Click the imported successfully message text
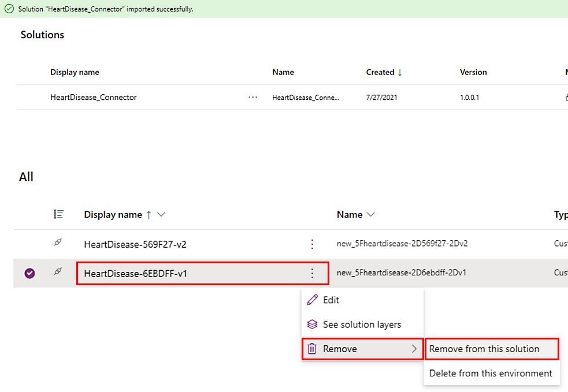This screenshot has height=392, width=568. coord(106,9)
